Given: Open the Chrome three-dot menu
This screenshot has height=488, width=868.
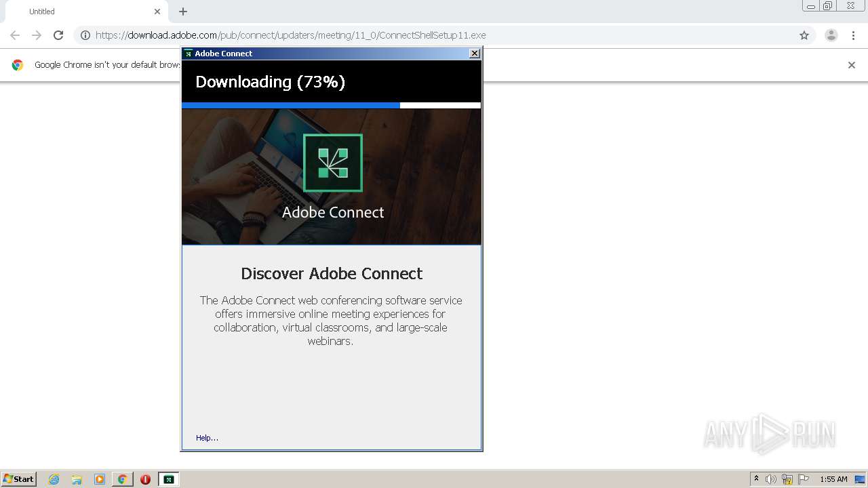Looking at the screenshot, I should (x=854, y=35).
